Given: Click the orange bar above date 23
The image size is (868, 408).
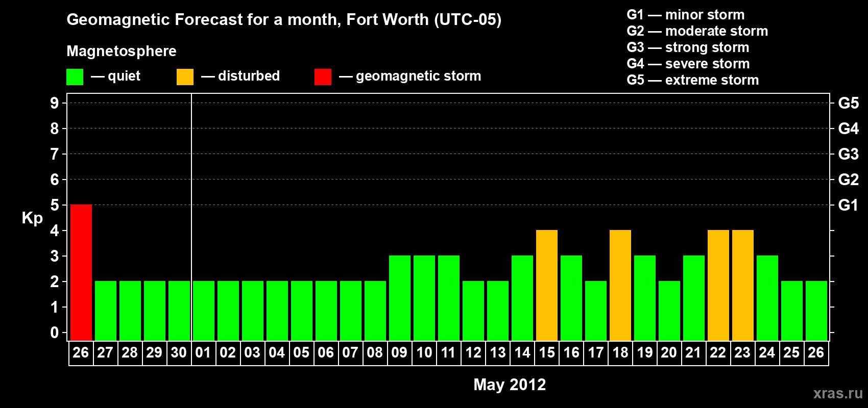Looking at the screenshot, I should click(743, 285).
